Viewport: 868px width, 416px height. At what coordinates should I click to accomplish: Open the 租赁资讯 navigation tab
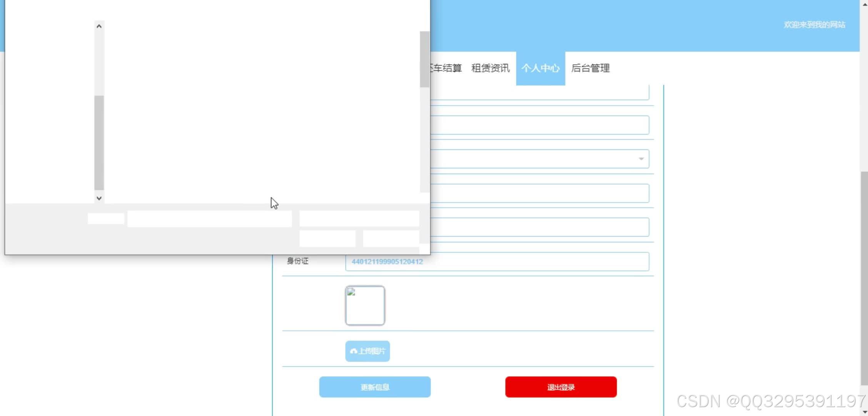pos(490,68)
